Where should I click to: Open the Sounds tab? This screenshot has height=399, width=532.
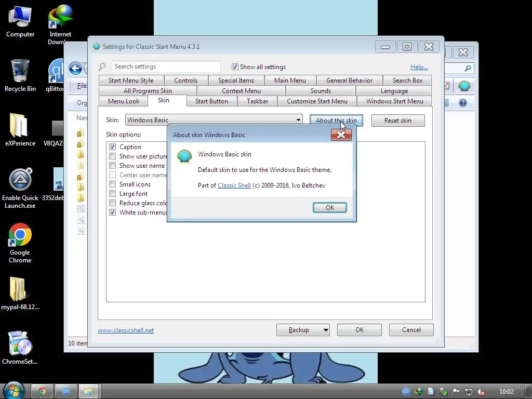pyautogui.click(x=321, y=90)
